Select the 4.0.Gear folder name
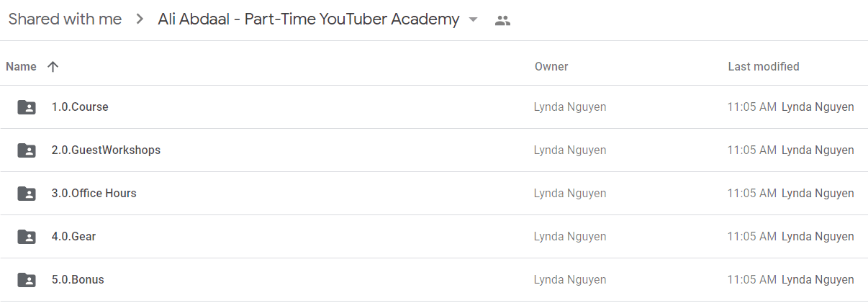The height and width of the screenshot is (303, 868). pos(73,237)
